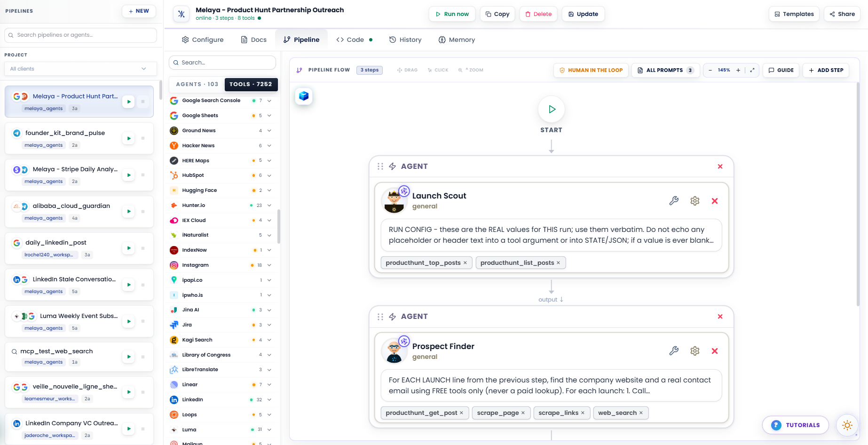Open ALL PROMPTS
The height and width of the screenshot is (445, 868).
click(x=665, y=70)
